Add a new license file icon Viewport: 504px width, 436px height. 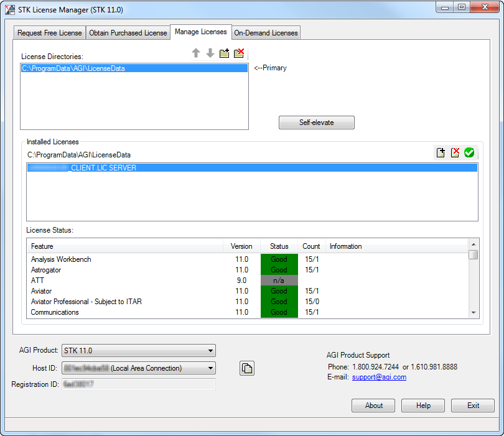(x=441, y=152)
